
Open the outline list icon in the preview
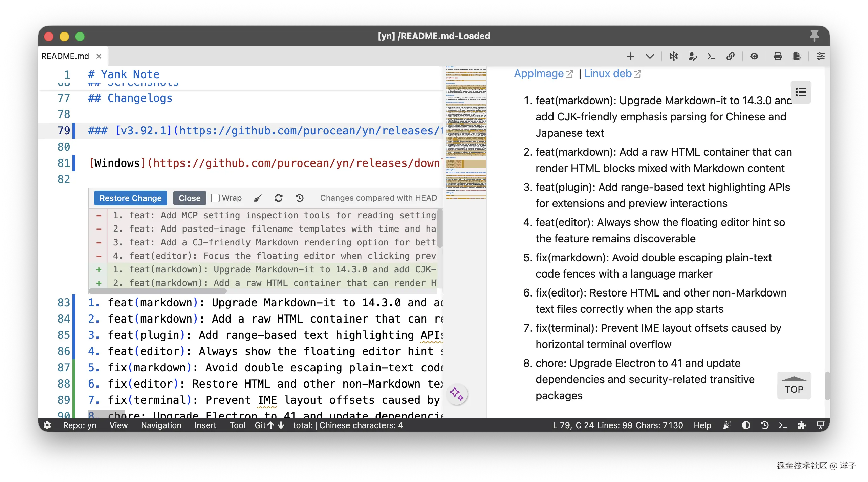click(x=801, y=92)
